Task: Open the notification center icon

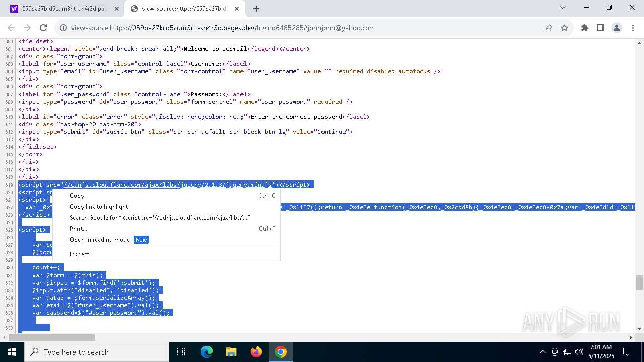Action: click(x=627, y=352)
